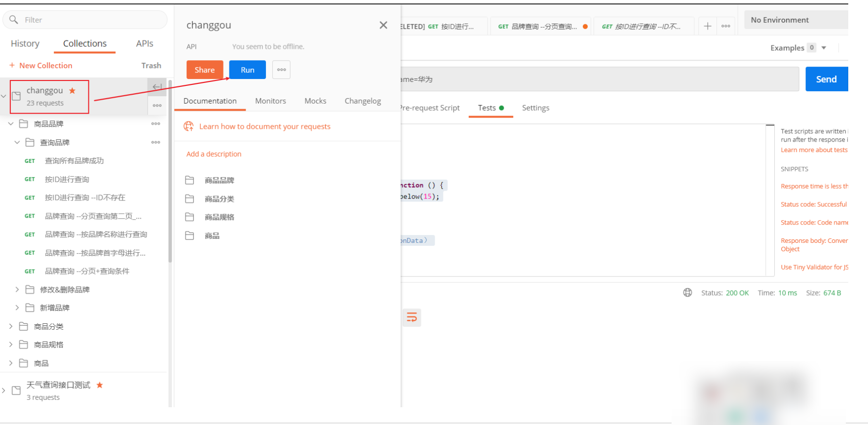Image resolution: width=868 pixels, height=425 pixels.
Task: Open request 品牌查询 --按品牌名称进行查询
Action: tap(96, 234)
